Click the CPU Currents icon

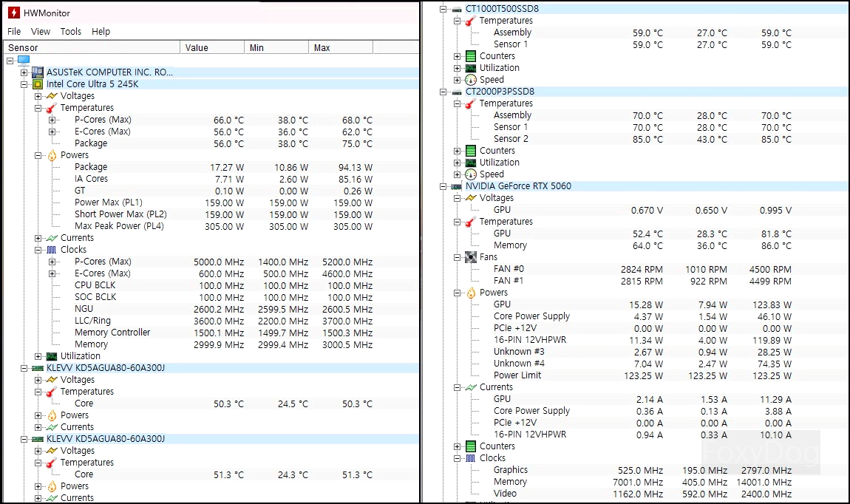(52, 238)
